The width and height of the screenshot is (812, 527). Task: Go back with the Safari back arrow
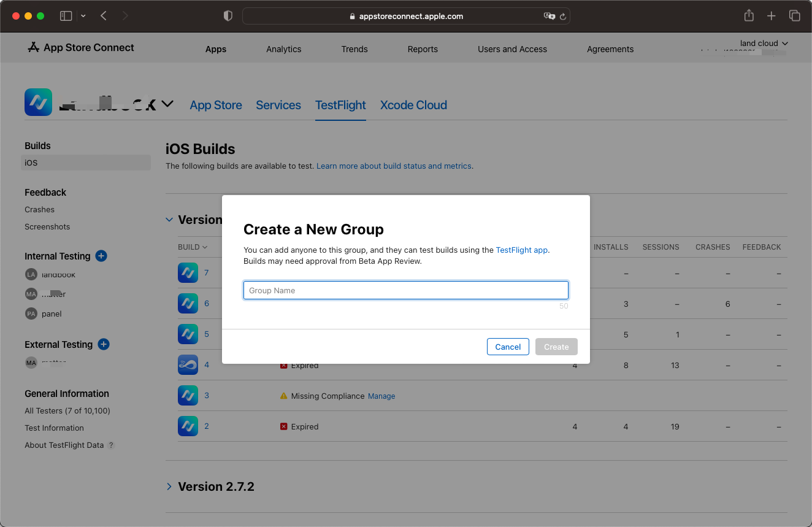[x=104, y=16]
